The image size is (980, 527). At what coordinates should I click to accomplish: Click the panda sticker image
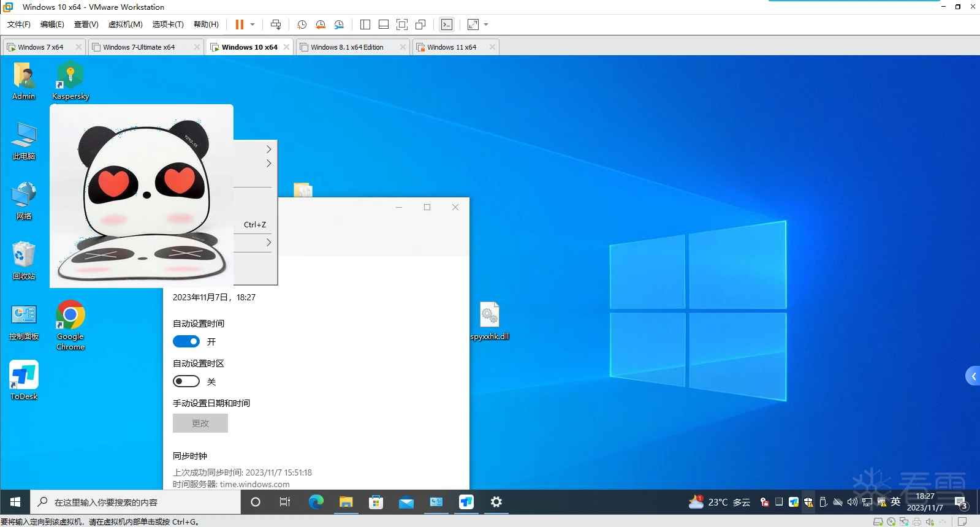click(142, 196)
